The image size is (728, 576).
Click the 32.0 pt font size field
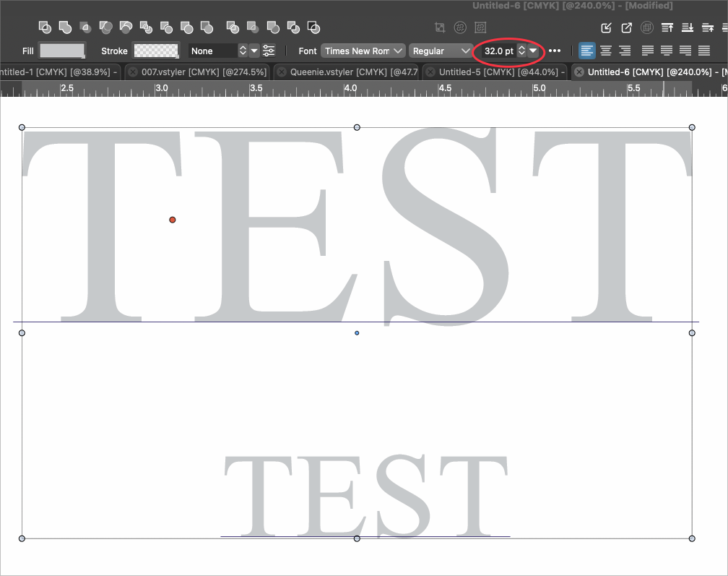tap(498, 51)
